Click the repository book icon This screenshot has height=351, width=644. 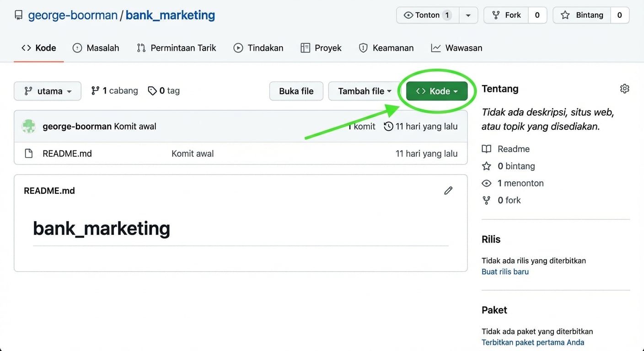pyautogui.click(x=18, y=15)
